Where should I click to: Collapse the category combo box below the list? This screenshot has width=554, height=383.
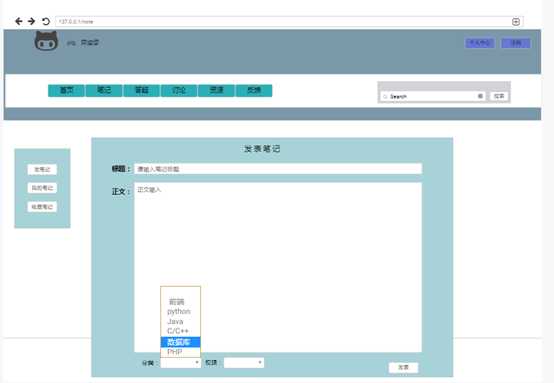click(181, 363)
